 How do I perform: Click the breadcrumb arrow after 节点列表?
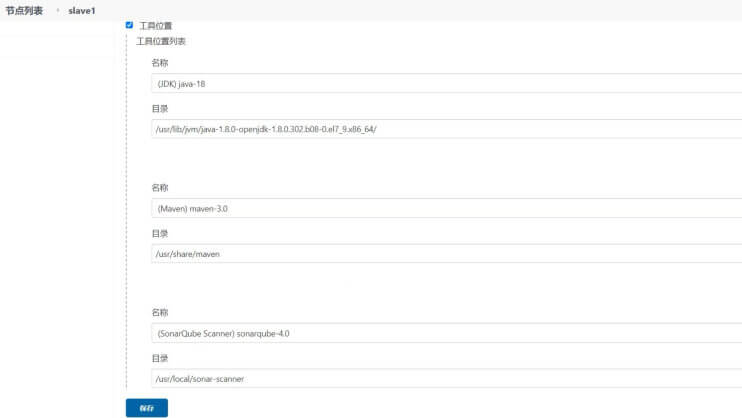57,10
